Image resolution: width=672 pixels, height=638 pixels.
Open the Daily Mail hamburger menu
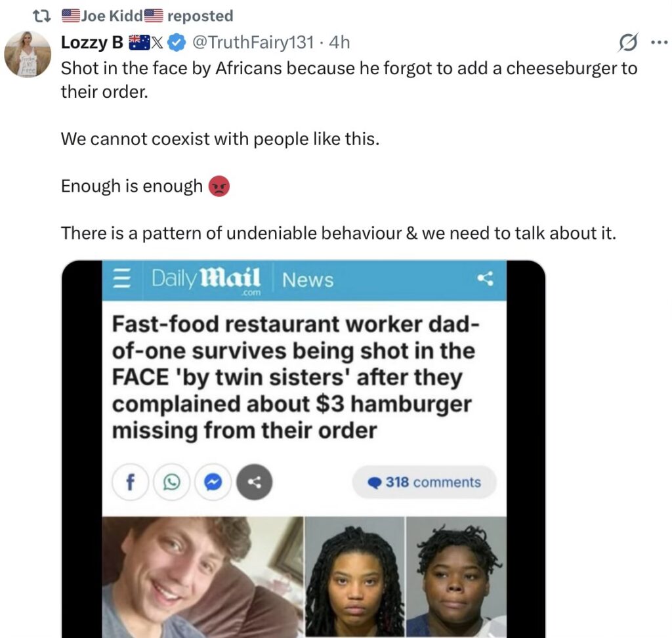(120, 280)
